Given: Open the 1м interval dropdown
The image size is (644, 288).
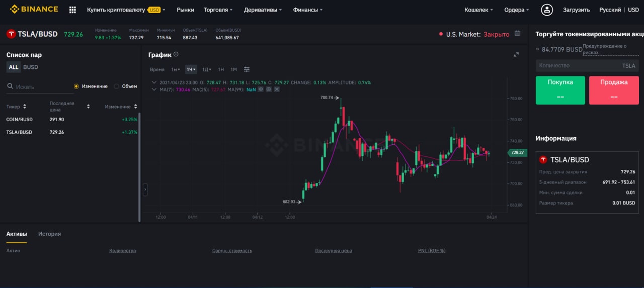Looking at the screenshot, I should [176, 69].
